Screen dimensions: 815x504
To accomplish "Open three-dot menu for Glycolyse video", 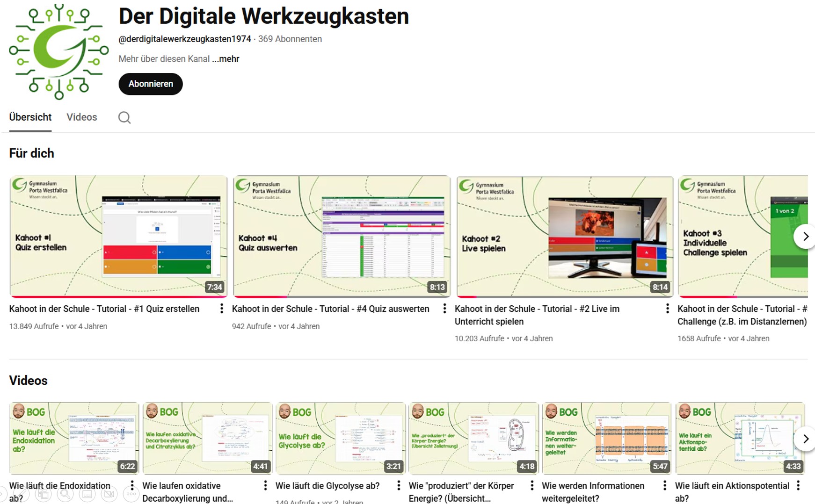I will point(398,485).
